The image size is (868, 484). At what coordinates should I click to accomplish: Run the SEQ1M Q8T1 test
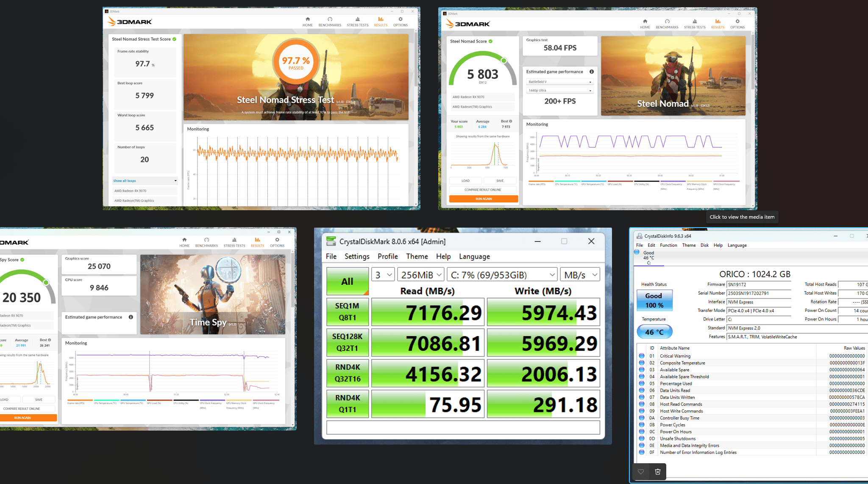pyautogui.click(x=348, y=312)
